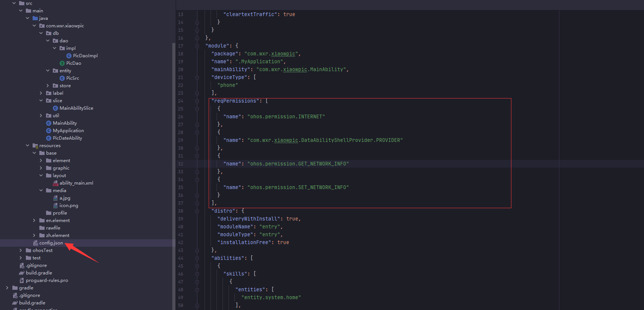This screenshot has width=644, height=310.
Task: Click fold marker on line 38 distro
Action: [x=197, y=211]
